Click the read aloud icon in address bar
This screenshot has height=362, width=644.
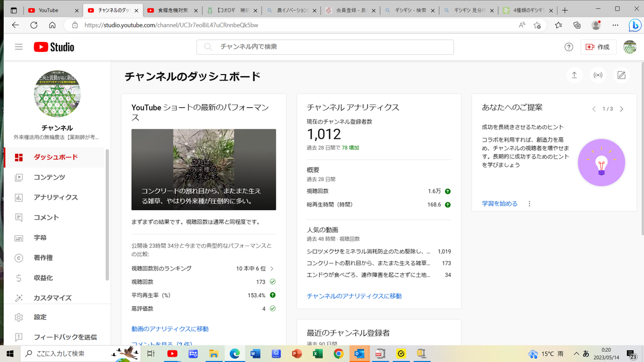pos(522,25)
